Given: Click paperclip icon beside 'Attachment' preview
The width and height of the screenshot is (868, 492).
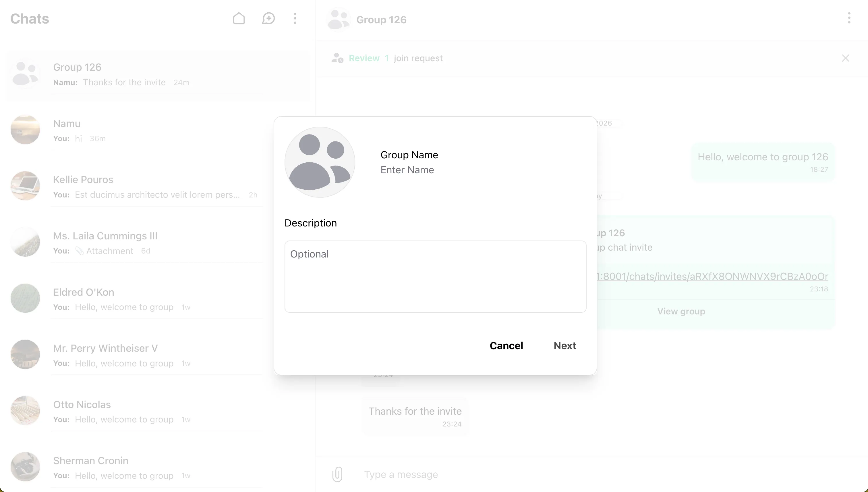Looking at the screenshot, I should [79, 251].
